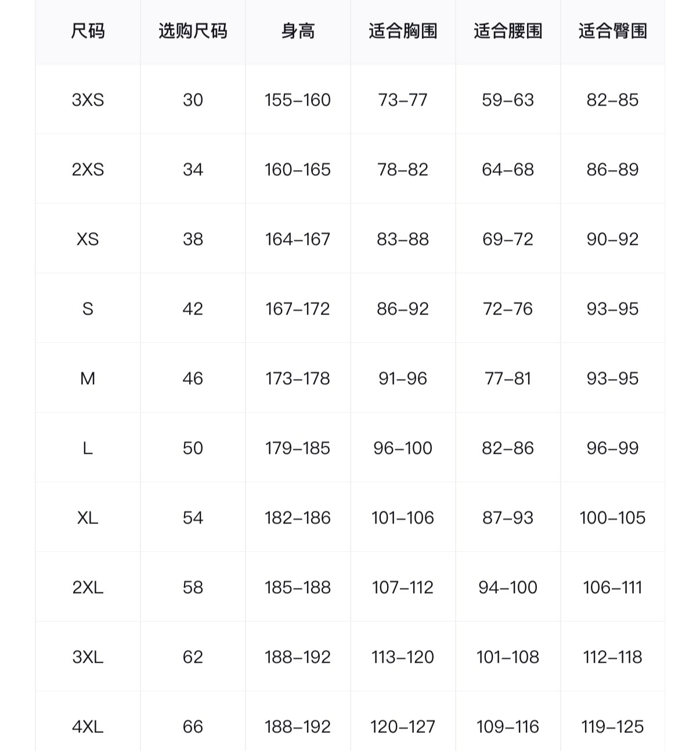The height and width of the screenshot is (751, 700).
Task: Click the 尺码 column header
Action: (x=88, y=31)
